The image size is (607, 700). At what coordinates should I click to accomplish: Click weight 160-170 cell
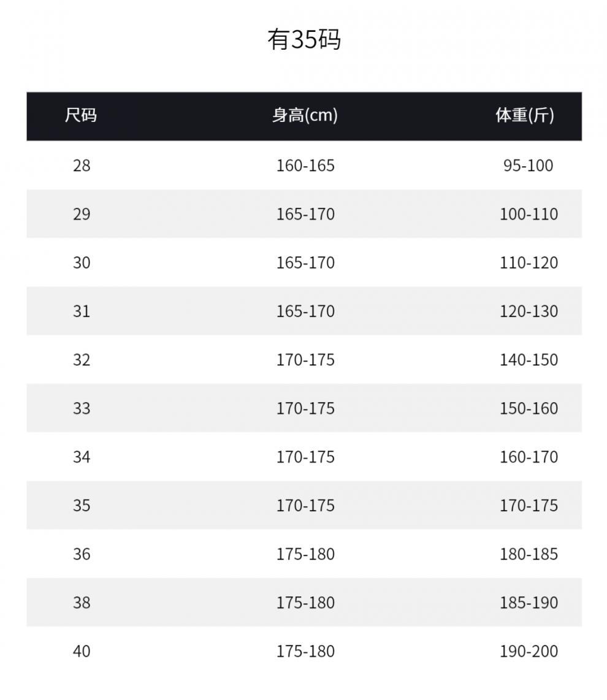[529, 457]
